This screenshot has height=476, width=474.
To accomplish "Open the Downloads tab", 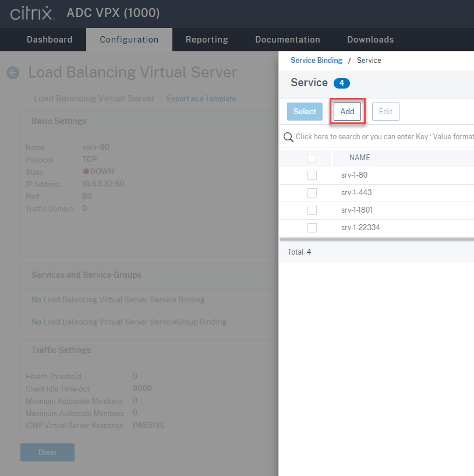I will pyautogui.click(x=370, y=40).
